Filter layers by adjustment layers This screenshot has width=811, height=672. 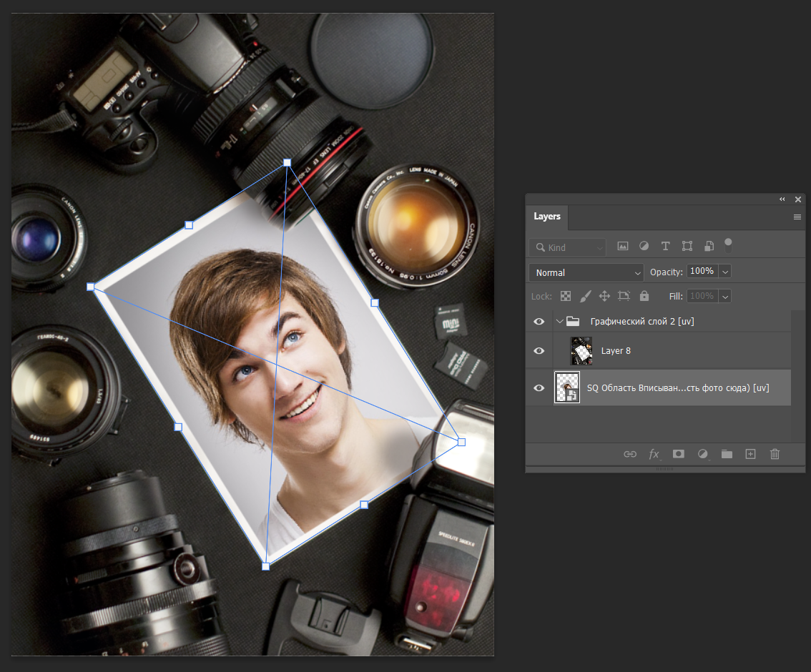tap(644, 246)
